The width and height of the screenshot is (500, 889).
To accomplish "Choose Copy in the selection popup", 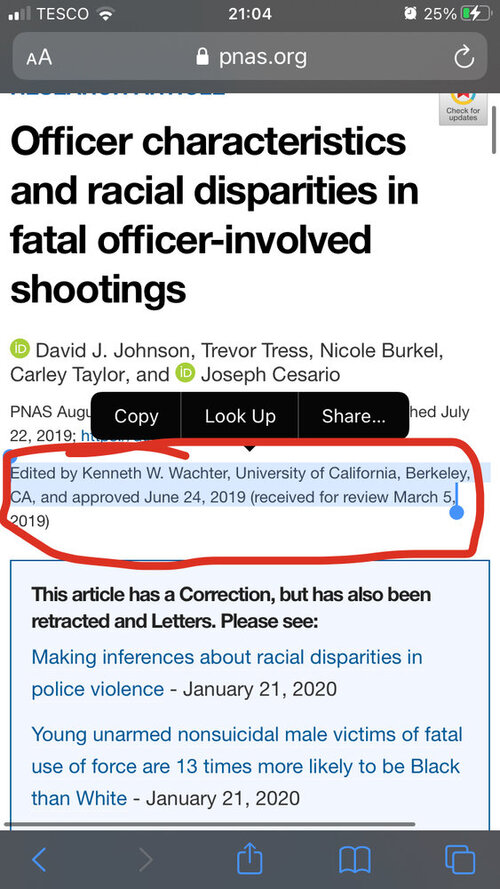I will 136,416.
